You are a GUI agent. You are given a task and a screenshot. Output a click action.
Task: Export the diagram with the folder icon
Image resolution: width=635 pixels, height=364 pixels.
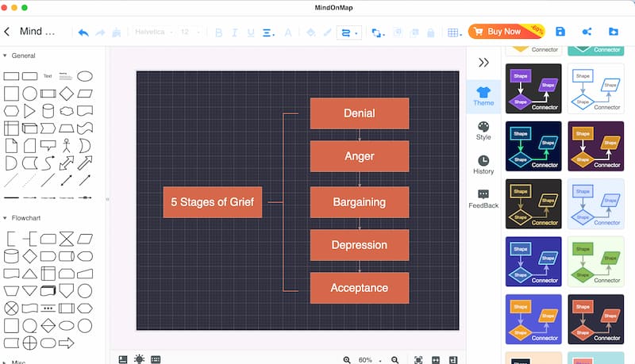(614, 32)
